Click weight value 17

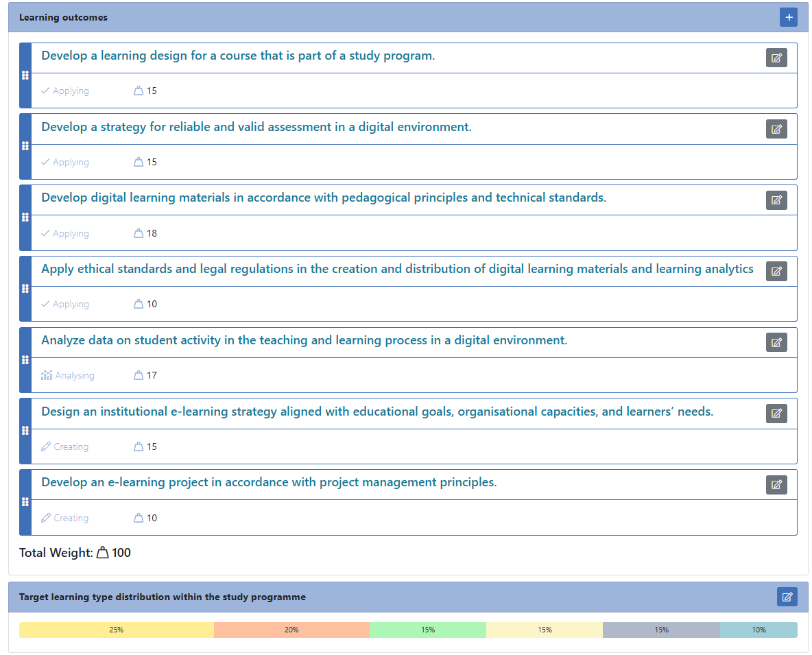click(x=152, y=375)
